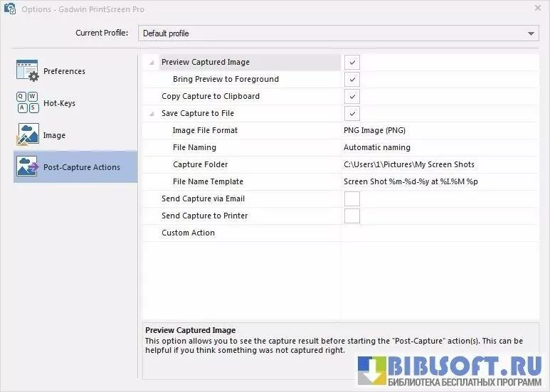Click the Gadwin PrintScreen title bar icon

pyautogui.click(x=10, y=8)
